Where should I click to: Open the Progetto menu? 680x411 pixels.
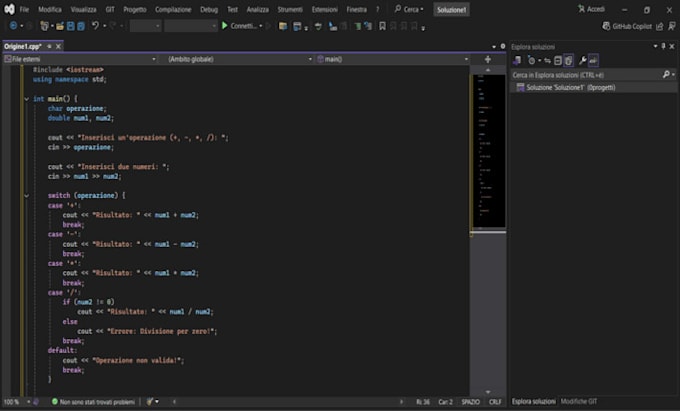(x=134, y=9)
